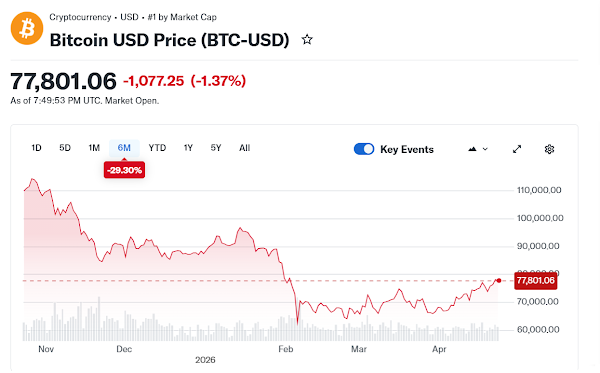Toggle the Key Events switch
Image resolution: width=600 pixels, height=373 pixels.
click(364, 149)
